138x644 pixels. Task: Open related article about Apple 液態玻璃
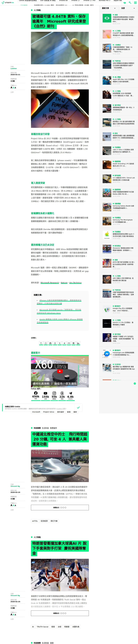coord(59,311)
